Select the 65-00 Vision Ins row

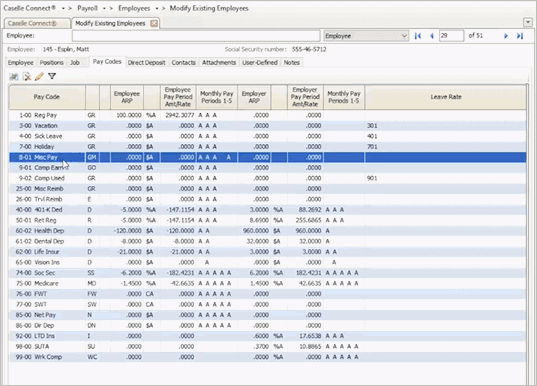(267, 262)
